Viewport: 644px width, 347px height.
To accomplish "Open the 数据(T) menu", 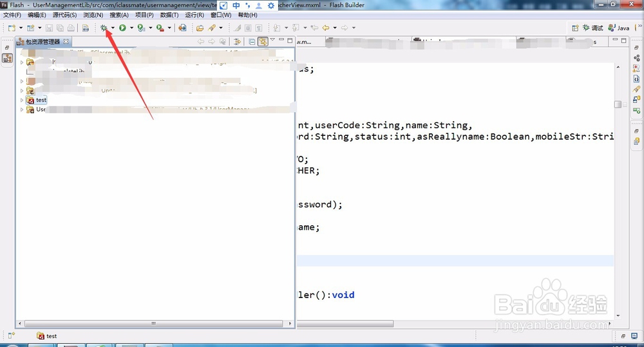I will (169, 15).
